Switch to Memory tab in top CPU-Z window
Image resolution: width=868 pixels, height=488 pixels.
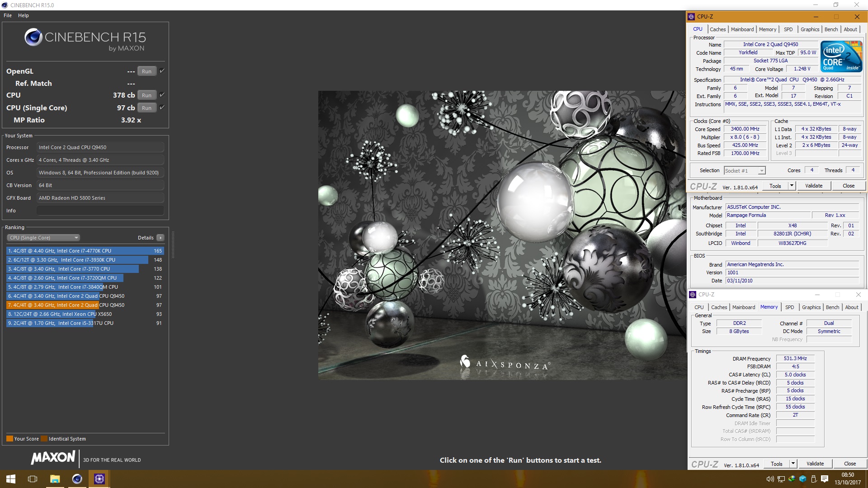pyautogui.click(x=768, y=29)
